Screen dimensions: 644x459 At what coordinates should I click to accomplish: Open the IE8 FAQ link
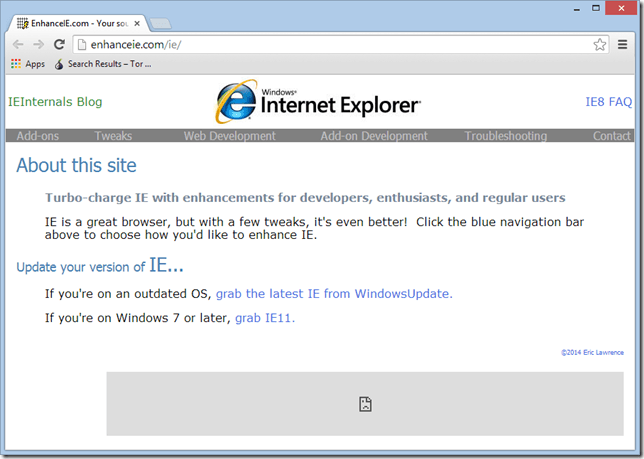click(x=609, y=101)
